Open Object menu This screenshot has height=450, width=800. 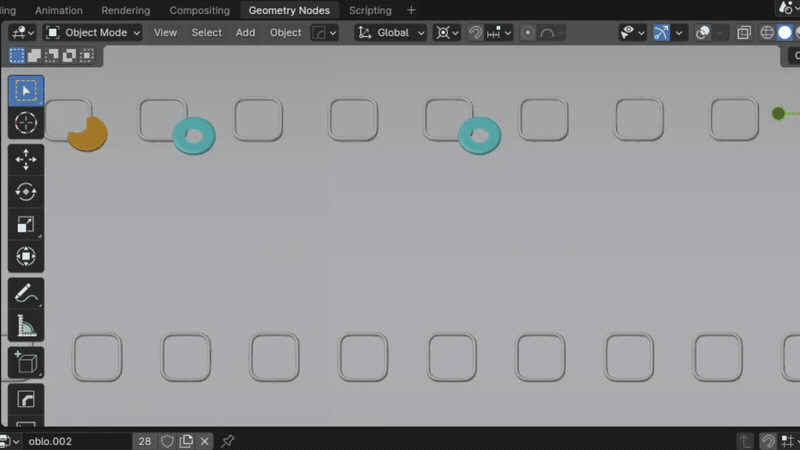click(x=286, y=33)
